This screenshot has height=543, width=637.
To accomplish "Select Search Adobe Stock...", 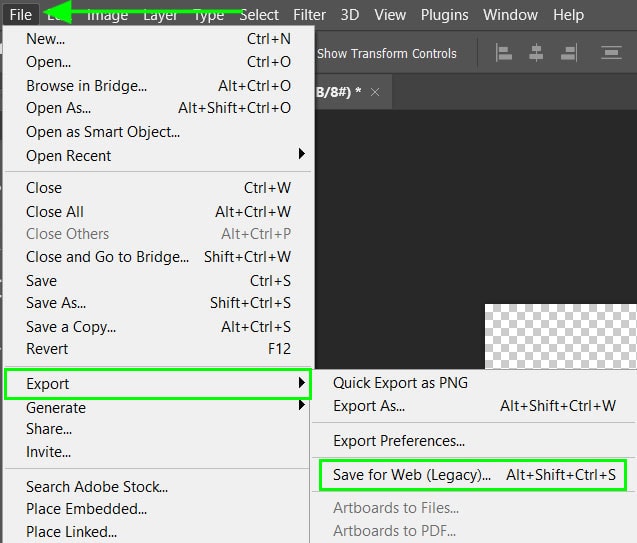I will (x=158, y=487).
